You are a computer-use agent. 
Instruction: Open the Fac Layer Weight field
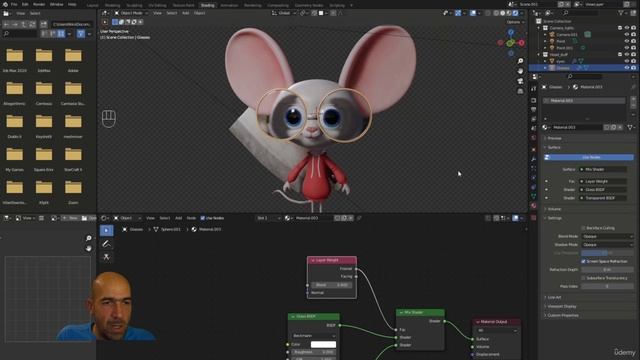click(603, 181)
